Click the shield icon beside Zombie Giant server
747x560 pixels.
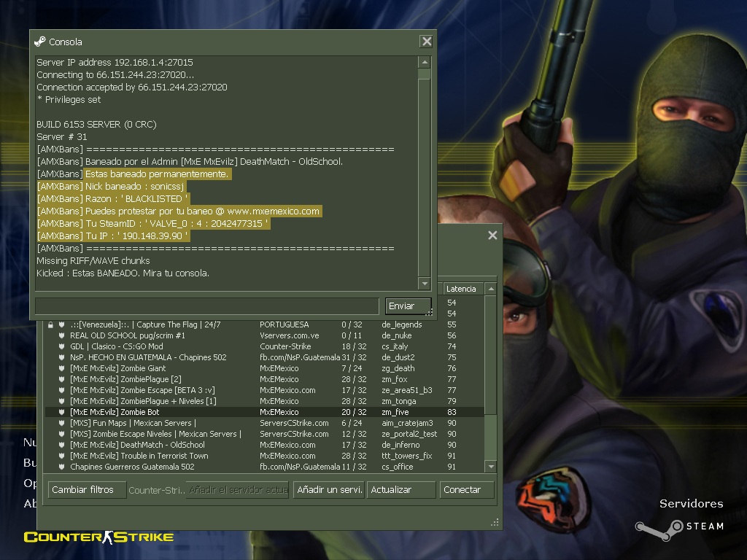(x=61, y=368)
